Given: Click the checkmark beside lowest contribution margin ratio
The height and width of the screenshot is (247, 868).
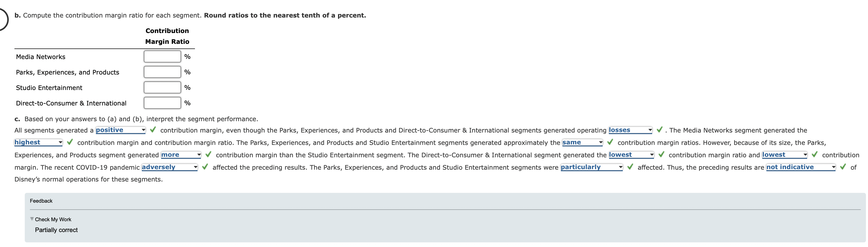Looking at the screenshot, I should [x=661, y=155].
